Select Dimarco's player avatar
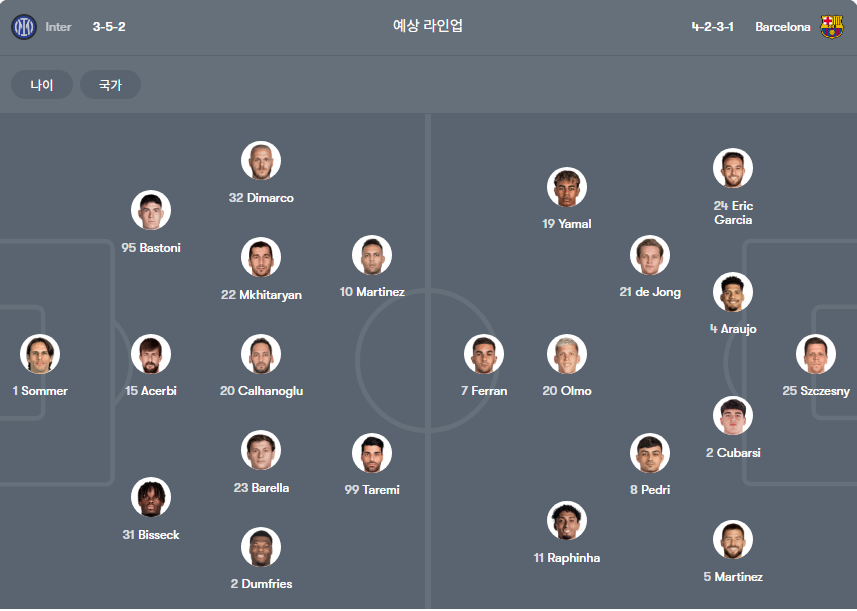857x611 pixels. (261, 161)
